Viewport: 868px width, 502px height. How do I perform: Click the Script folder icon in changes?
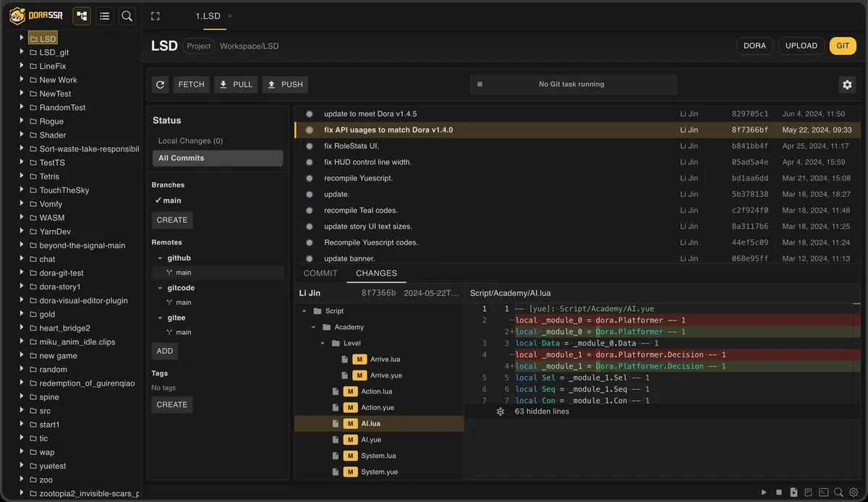(x=318, y=311)
